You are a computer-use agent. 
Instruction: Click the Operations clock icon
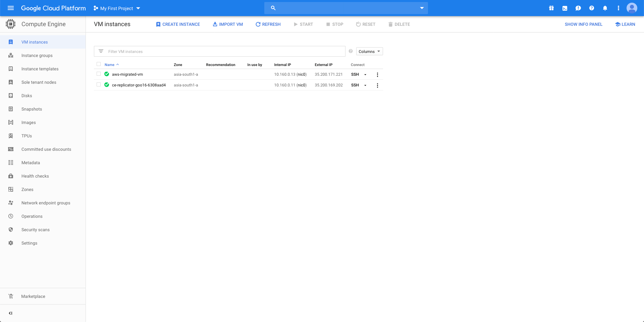click(x=11, y=216)
